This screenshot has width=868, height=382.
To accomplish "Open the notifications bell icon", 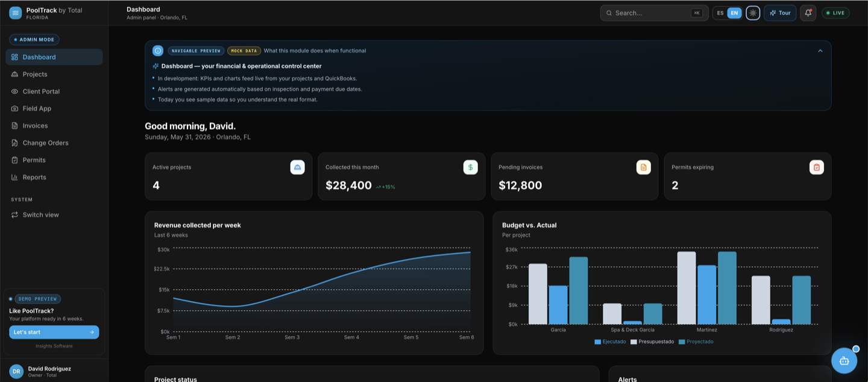I will click(808, 13).
